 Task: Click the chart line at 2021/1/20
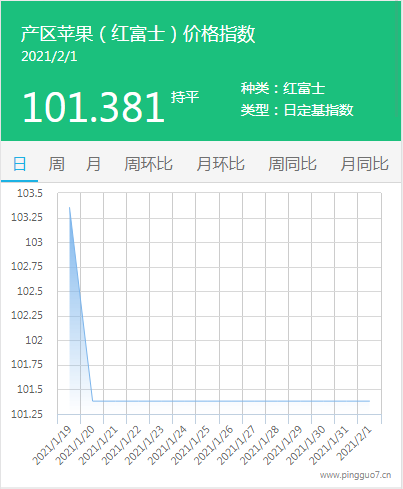tap(92, 401)
